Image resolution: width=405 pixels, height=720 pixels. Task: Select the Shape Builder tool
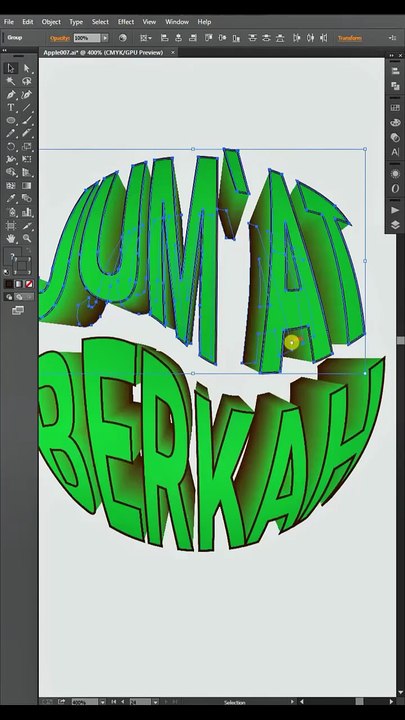[x=11, y=173]
